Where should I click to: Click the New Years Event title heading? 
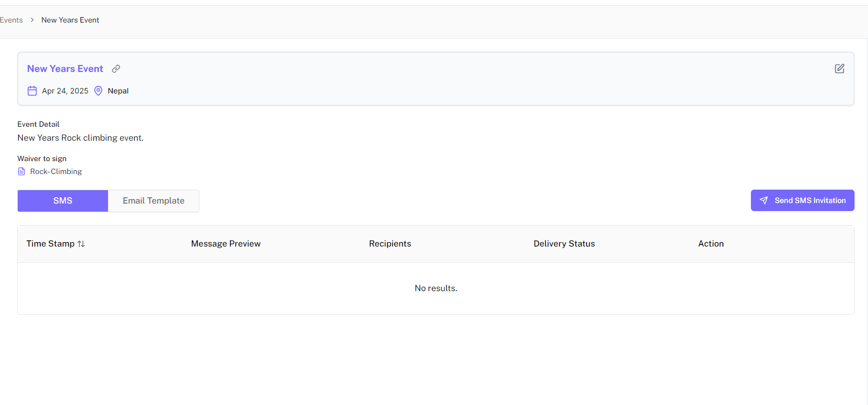point(65,69)
